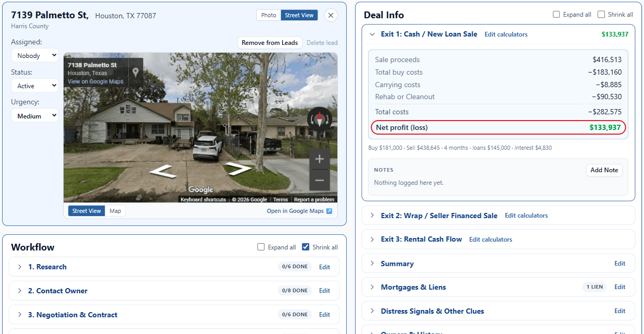Screen dimensions: 644x334
Task: Open the Assigned dropdown showing Nobody
Action: [x=35, y=55]
